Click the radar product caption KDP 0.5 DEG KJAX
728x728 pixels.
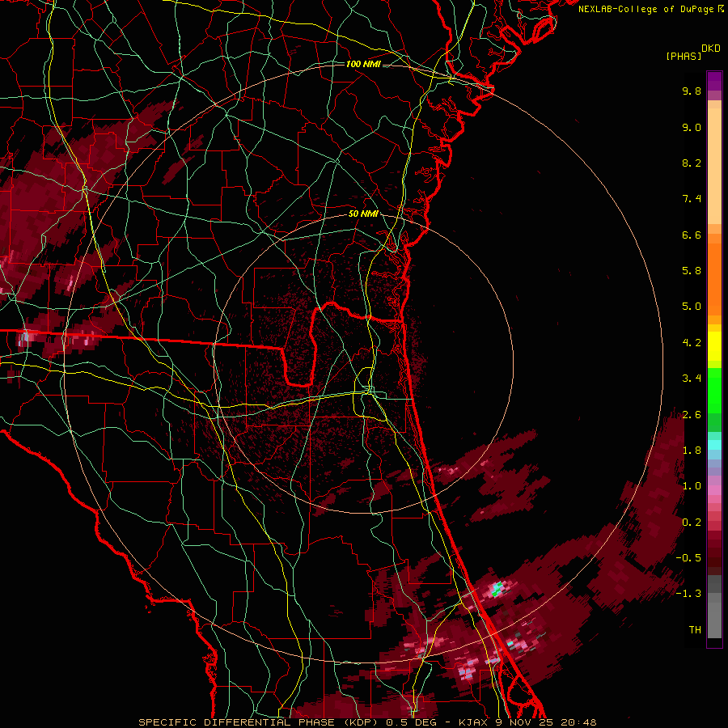pos(367,722)
